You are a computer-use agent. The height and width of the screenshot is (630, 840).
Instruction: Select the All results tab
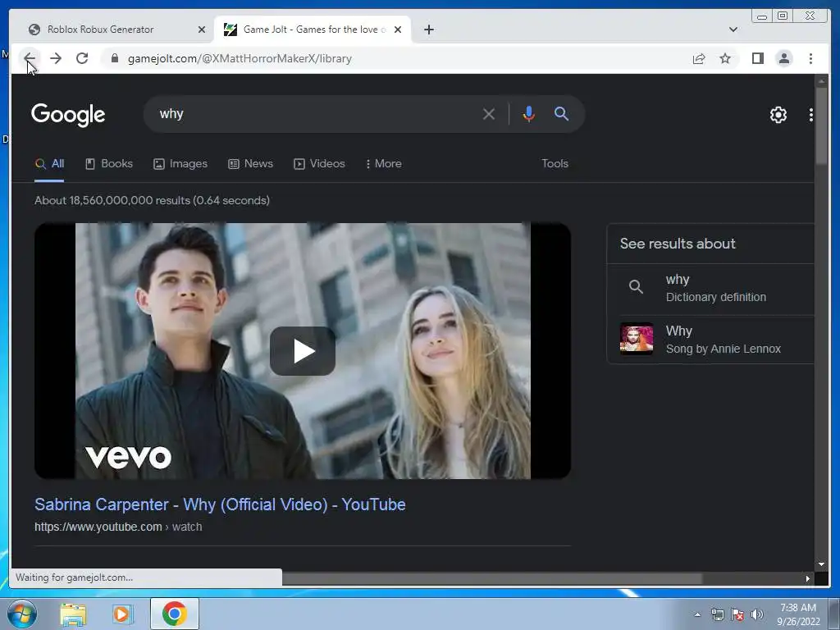tap(49, 164)
